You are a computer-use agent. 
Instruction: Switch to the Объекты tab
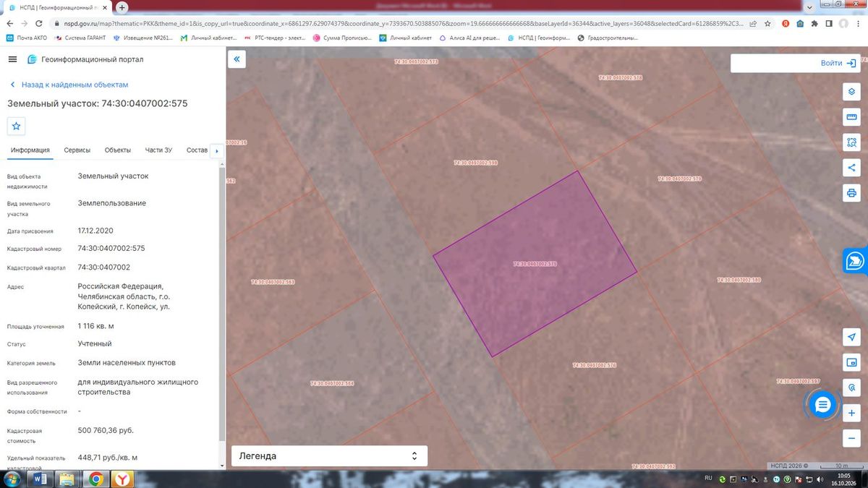[118, 150]
